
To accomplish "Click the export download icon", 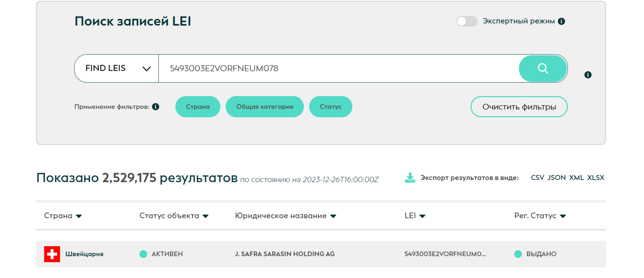I will point(410,178).
